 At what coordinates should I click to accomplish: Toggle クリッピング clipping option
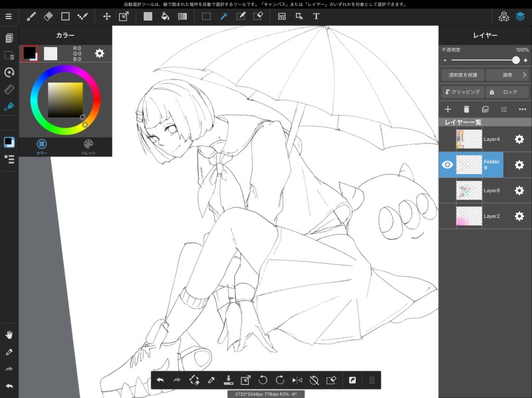point(463,92)
